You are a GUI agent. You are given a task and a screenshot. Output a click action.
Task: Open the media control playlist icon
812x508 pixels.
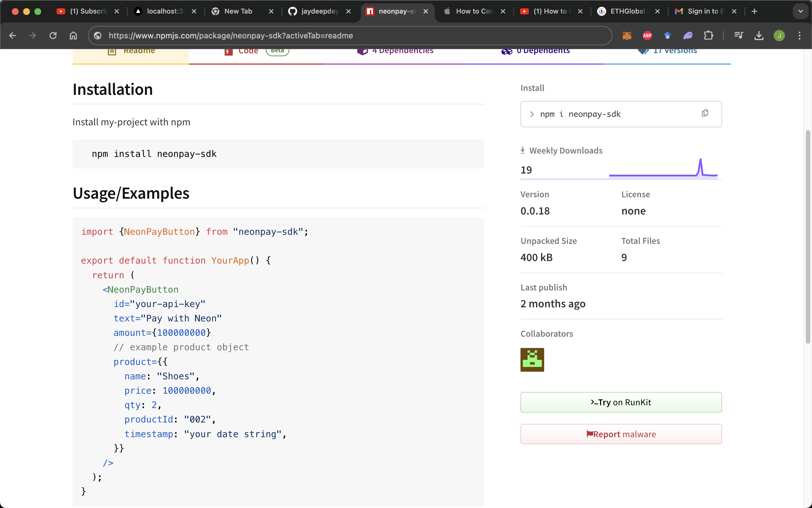coord(738,36)
